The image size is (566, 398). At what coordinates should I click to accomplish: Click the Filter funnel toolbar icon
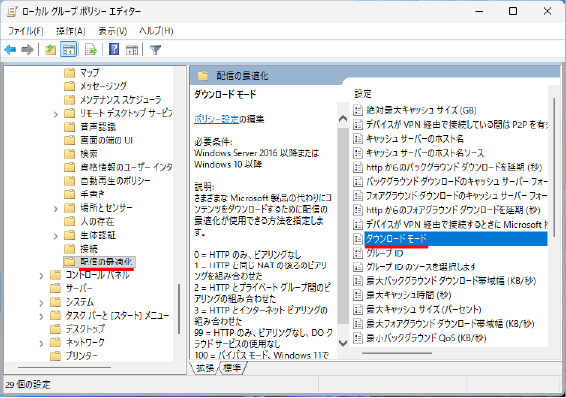155,49
